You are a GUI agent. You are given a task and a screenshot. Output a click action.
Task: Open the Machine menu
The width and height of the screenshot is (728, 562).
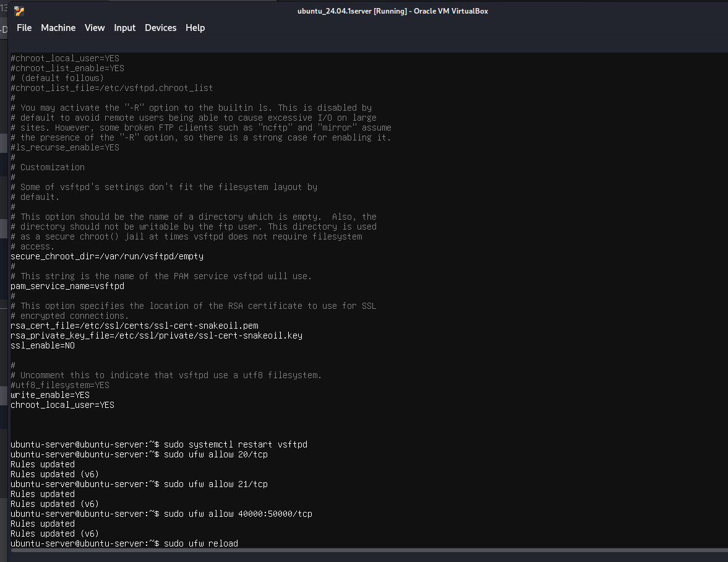point(58,28)
